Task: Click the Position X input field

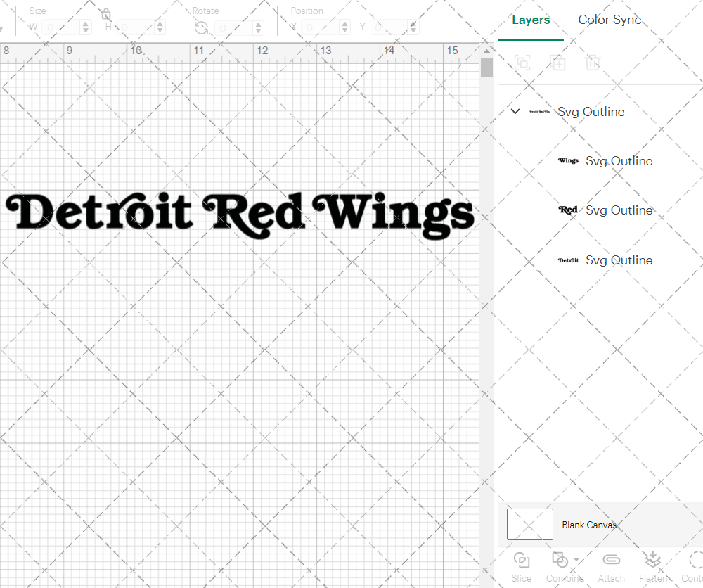Action: pos(321,27)
